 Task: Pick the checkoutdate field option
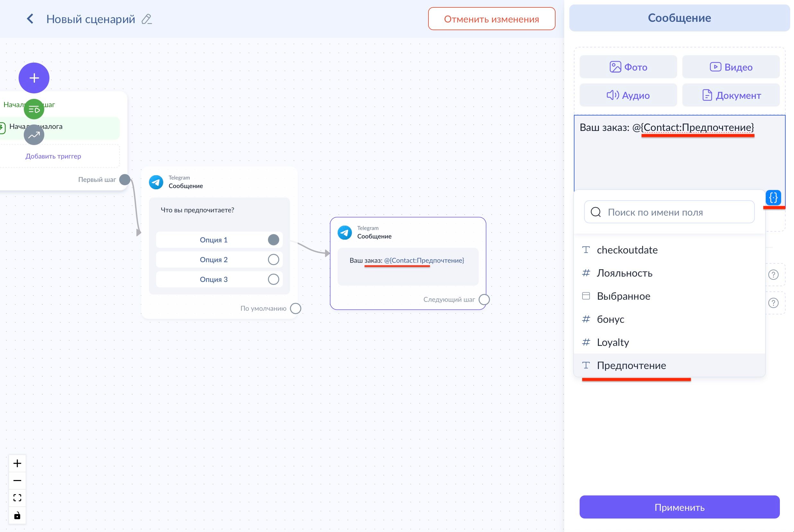627,250
